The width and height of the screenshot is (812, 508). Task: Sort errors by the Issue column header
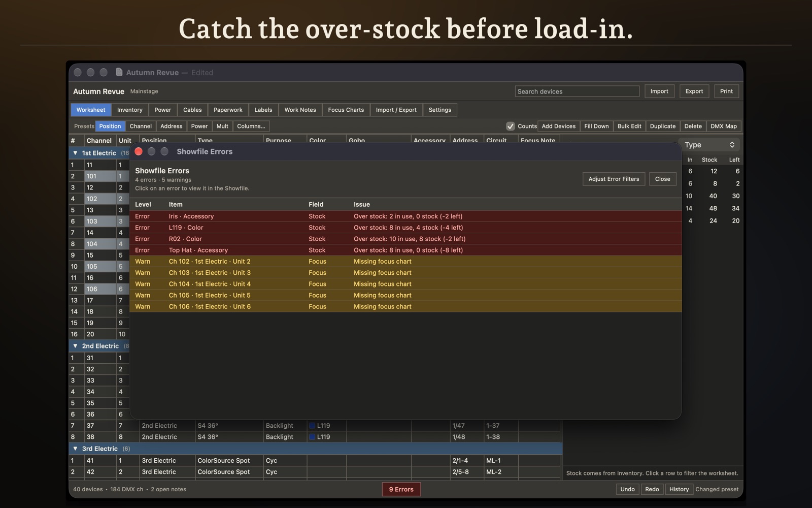coord(362,204)
